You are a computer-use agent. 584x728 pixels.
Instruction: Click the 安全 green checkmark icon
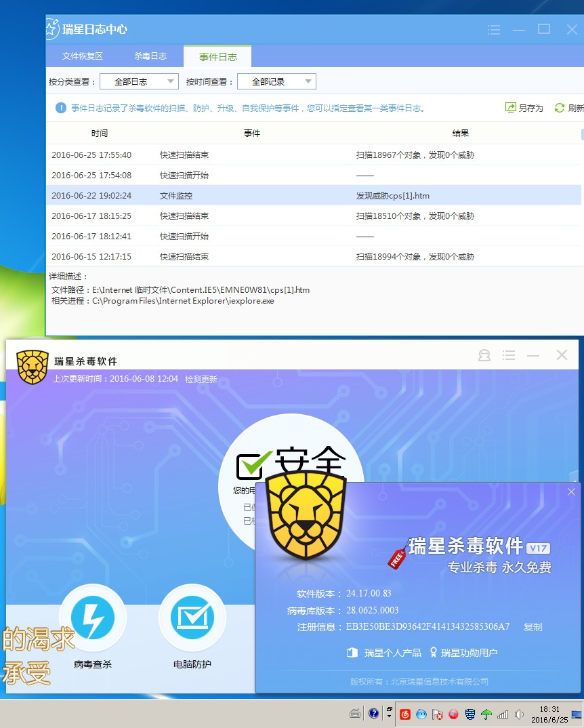click(253, 464)
